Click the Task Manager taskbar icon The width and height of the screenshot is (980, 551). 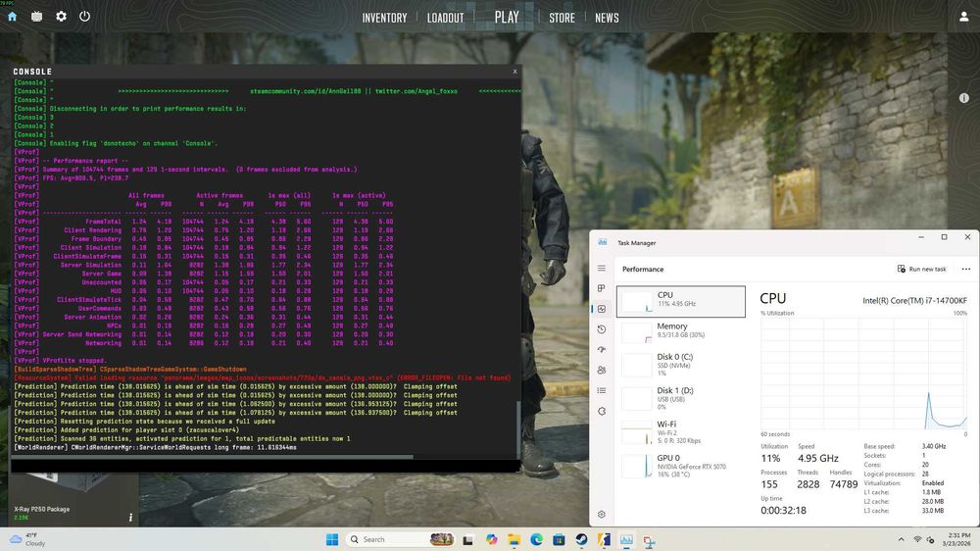pos(626,539)
